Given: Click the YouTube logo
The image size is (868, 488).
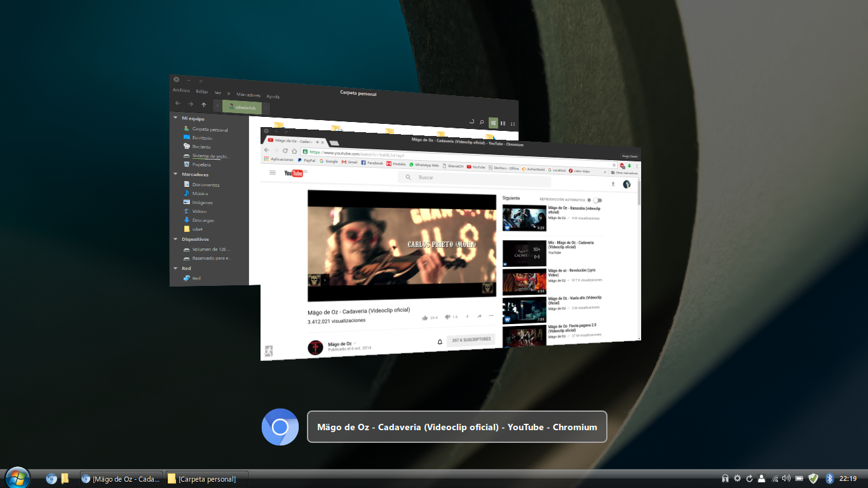Looking at the screenshot, I should point(295,173).
